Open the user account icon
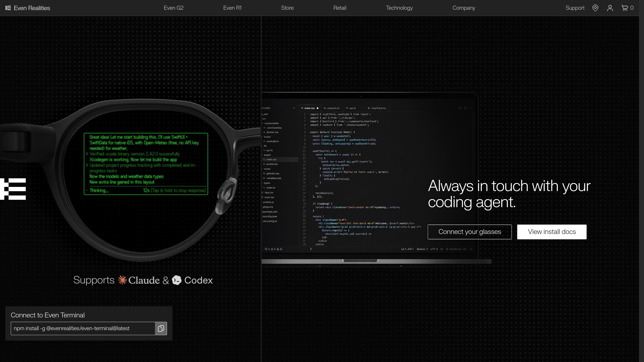644x362 pixels. click(x=610, y=8)
